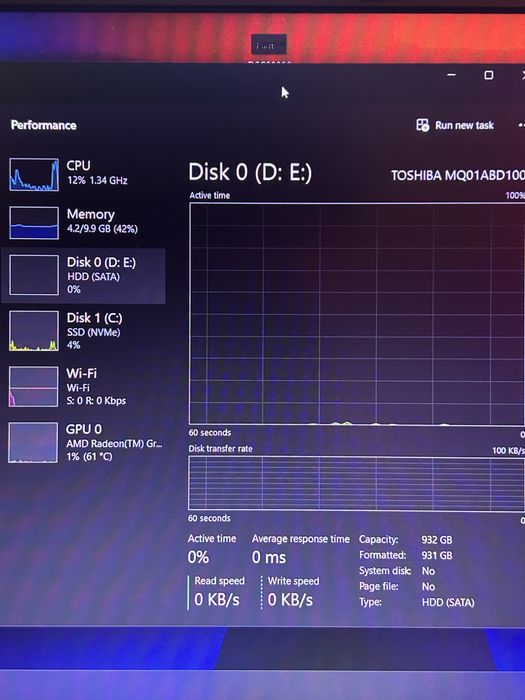Click the Disk 0 mini graph thumbnail
525x700 pixels.
34,275
